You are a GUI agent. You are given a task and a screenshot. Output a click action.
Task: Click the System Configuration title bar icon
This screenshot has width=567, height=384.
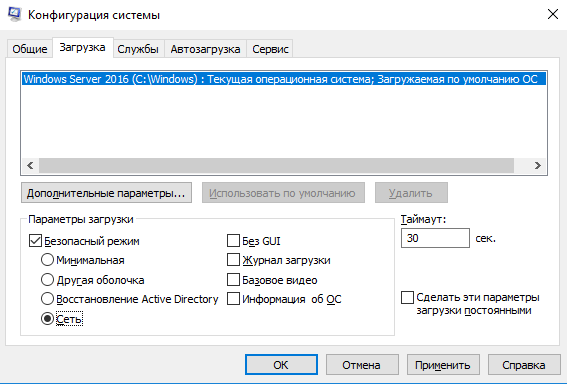[x=14, y=14]
